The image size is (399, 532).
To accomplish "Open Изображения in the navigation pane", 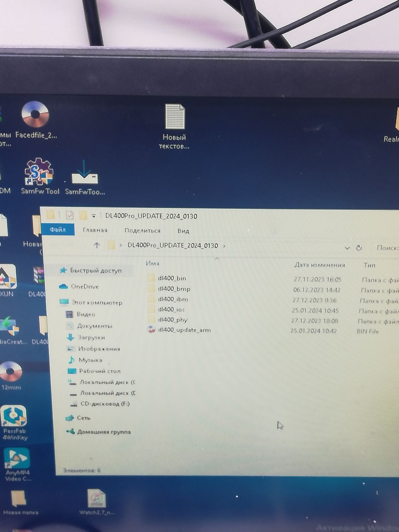I will (x=94, y=349).
